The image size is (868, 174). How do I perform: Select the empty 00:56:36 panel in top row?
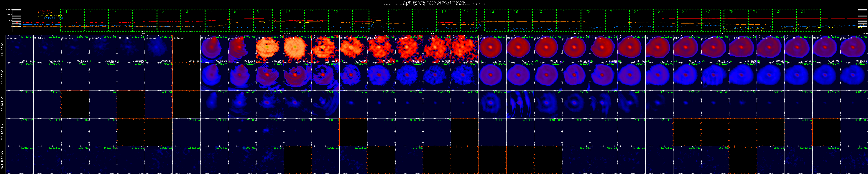point(186,48)
